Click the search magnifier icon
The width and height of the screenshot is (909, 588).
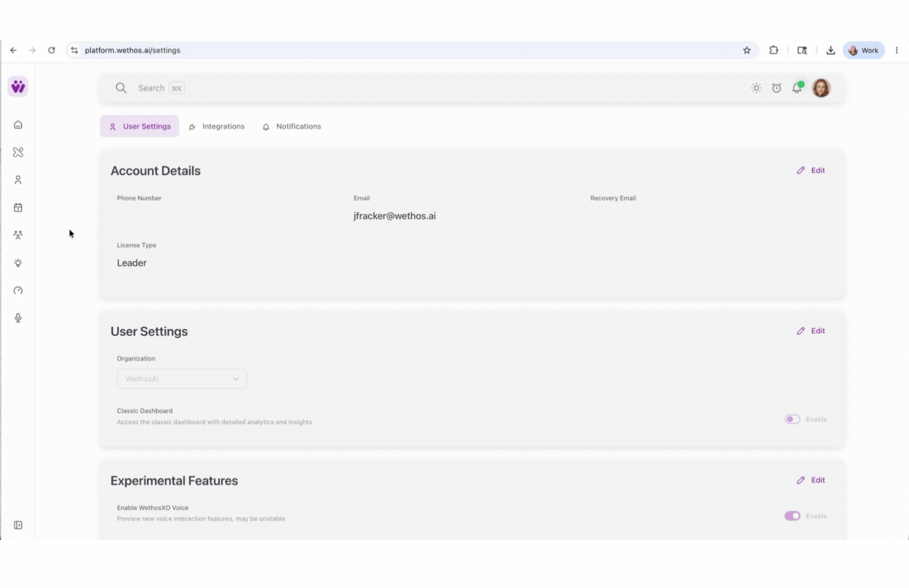coord(121,88)
